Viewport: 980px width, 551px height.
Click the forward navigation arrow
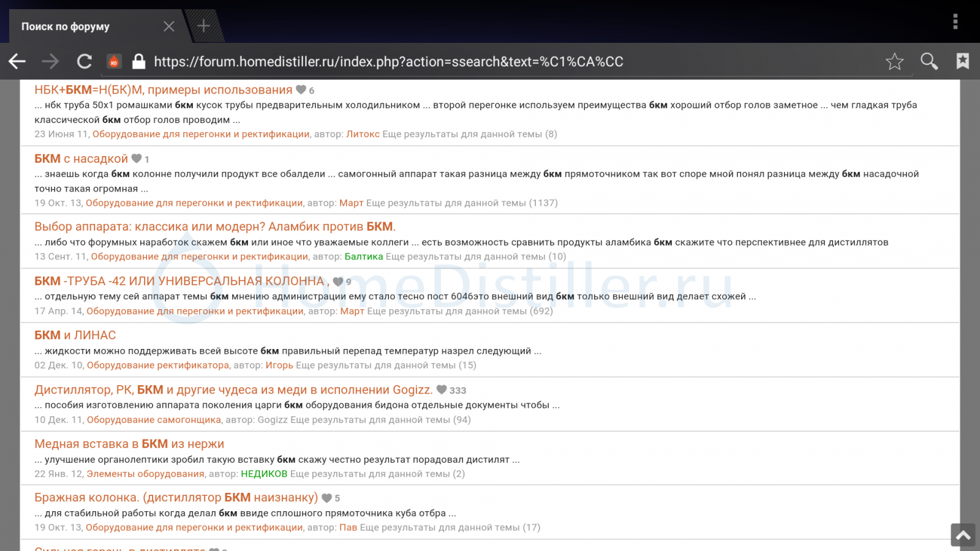click(x=50, y=61)
